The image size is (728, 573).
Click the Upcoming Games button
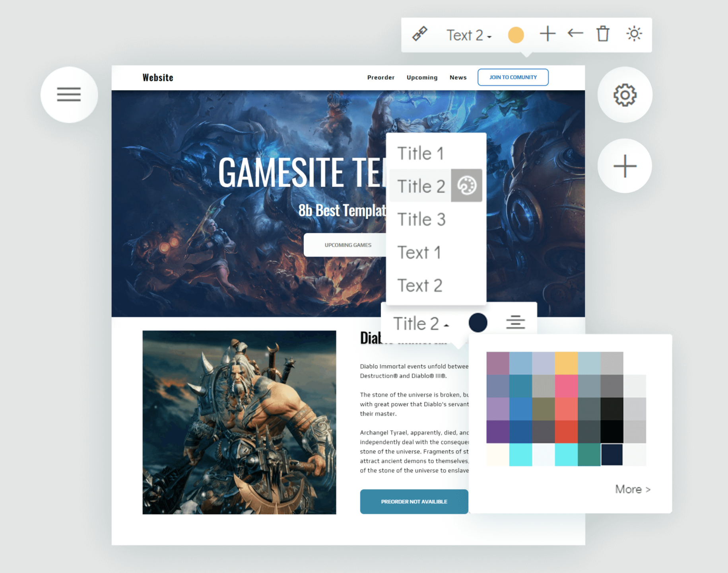click(x=345, y=245)
